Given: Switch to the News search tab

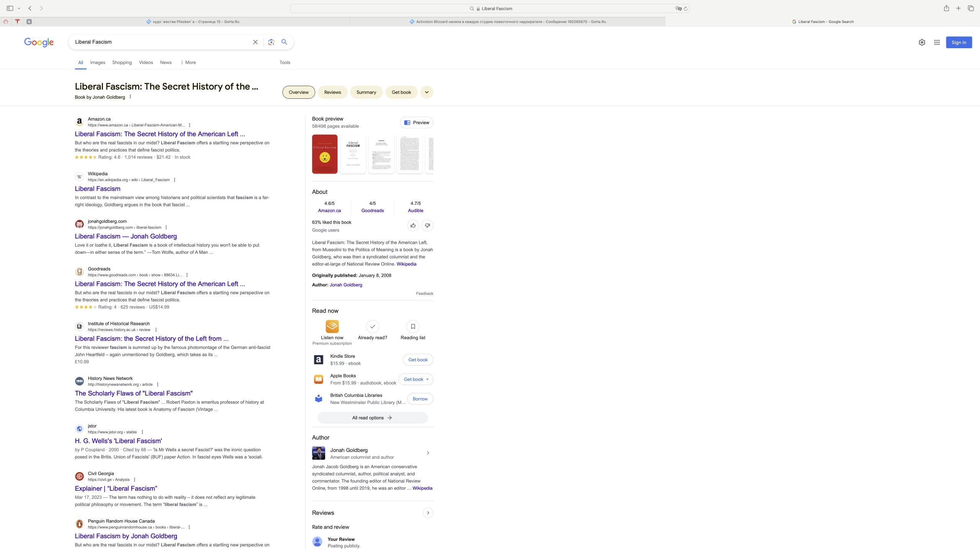Looking at the screenshot, I should coord(166,62).
